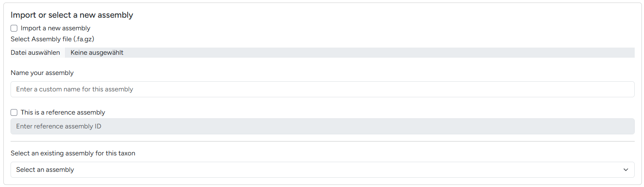Click the "Datei auswählen" file chooser button
Screen dimensions: 644x187
(35, 53)
